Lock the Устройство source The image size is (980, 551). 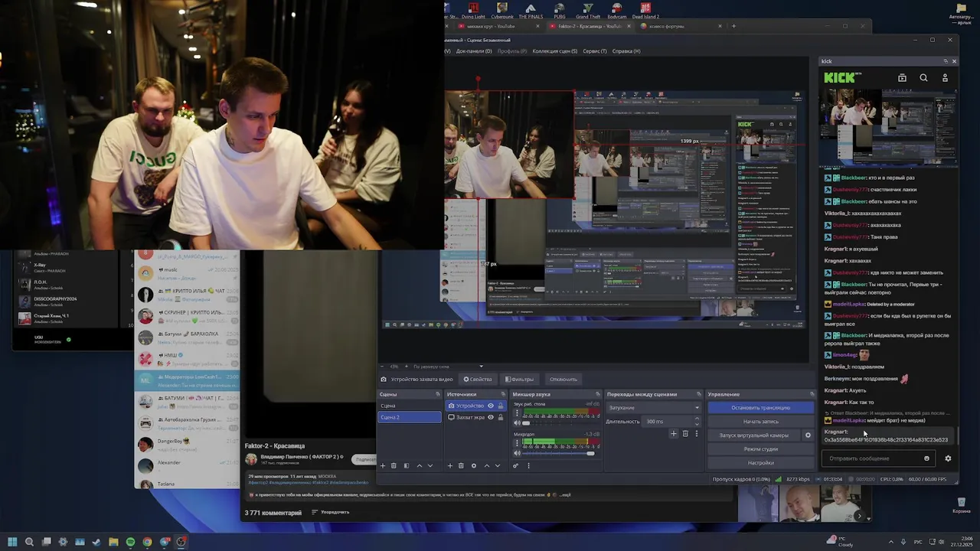pos(501,406)
